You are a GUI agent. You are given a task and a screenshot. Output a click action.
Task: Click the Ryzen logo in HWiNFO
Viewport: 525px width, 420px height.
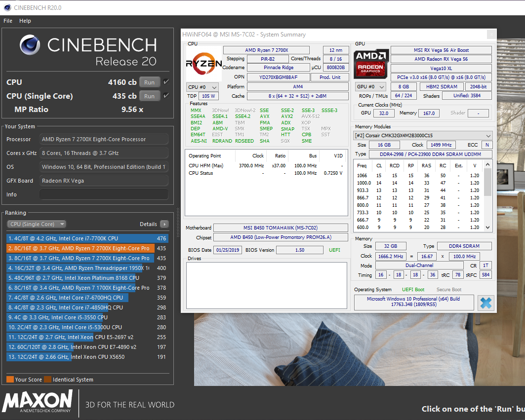[x=203, y=63]
